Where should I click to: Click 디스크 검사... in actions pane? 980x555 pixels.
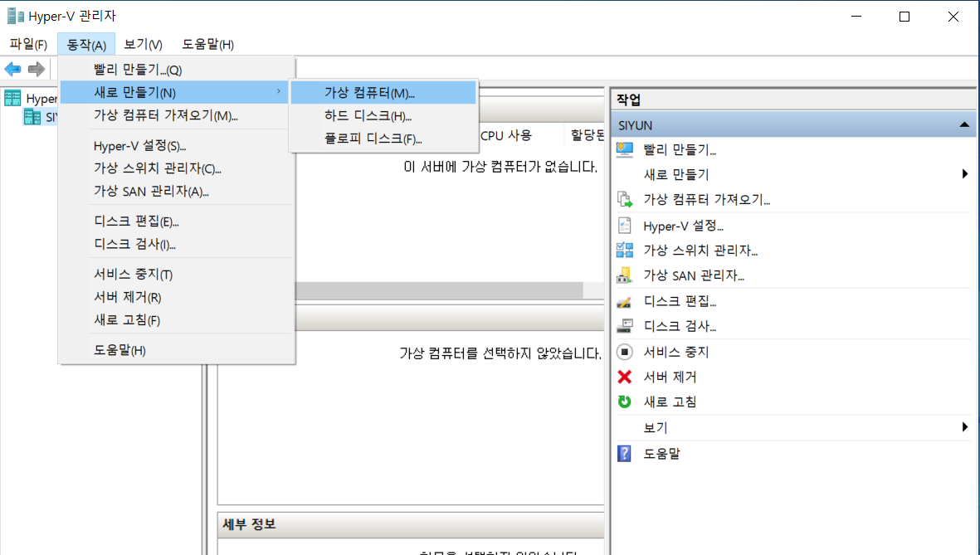680,326
